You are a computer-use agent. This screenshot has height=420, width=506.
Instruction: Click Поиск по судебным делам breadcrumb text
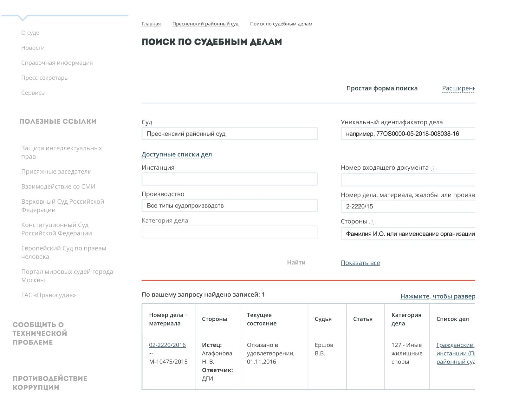pyautogui.click(x=281, y=24)
